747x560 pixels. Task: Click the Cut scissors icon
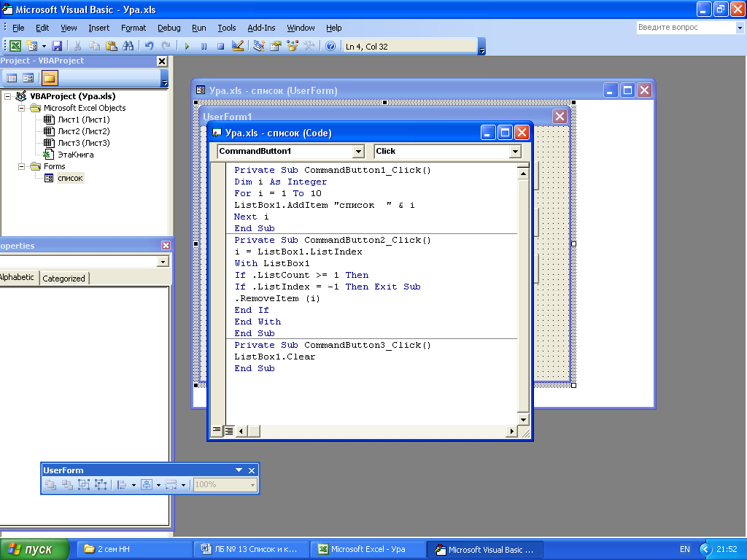coord(77,46)
